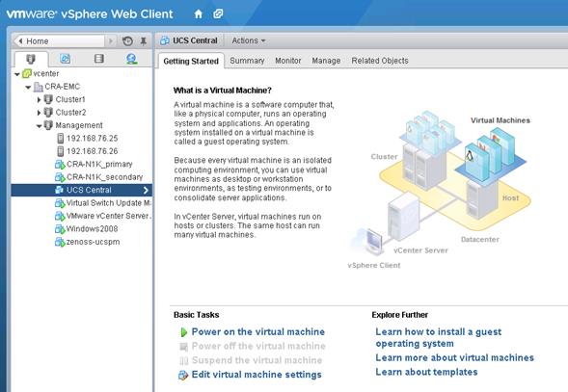Open Learn how to install a guest OS link
The image size is (568, 392).
tap(439, 337)
